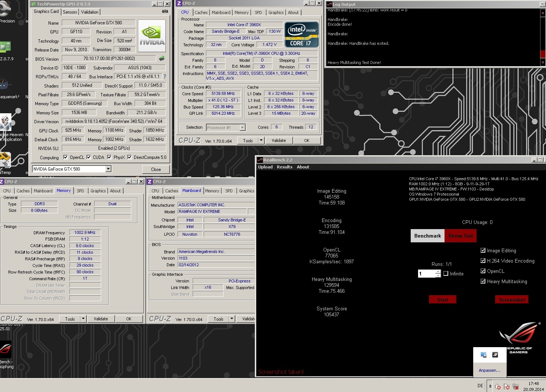Click the NVIDIA logo in GPU-Z
Image resolution: width=546 pixels, height=392 pixels.
(152, 36)
